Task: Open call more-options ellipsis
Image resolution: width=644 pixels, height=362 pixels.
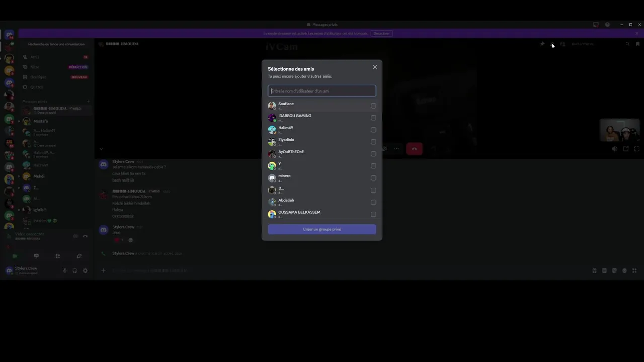Action: (396, 149)
